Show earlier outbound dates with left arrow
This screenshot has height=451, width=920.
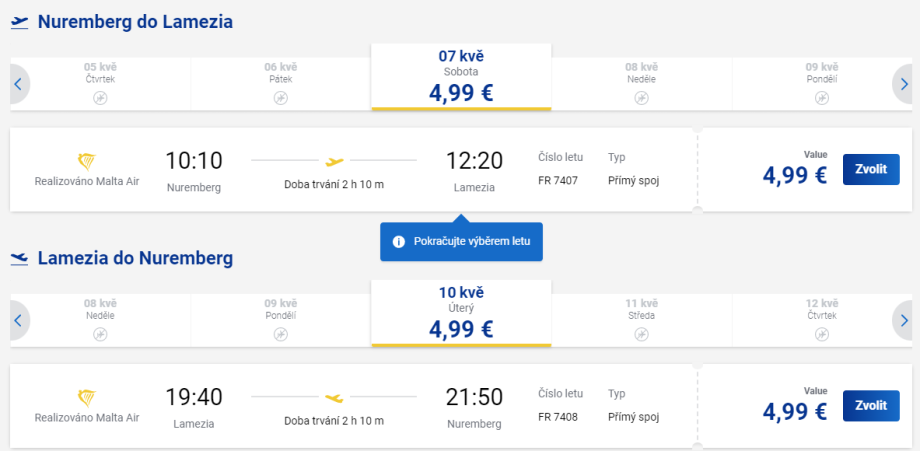pyautogui.click(x=18, y=85)
